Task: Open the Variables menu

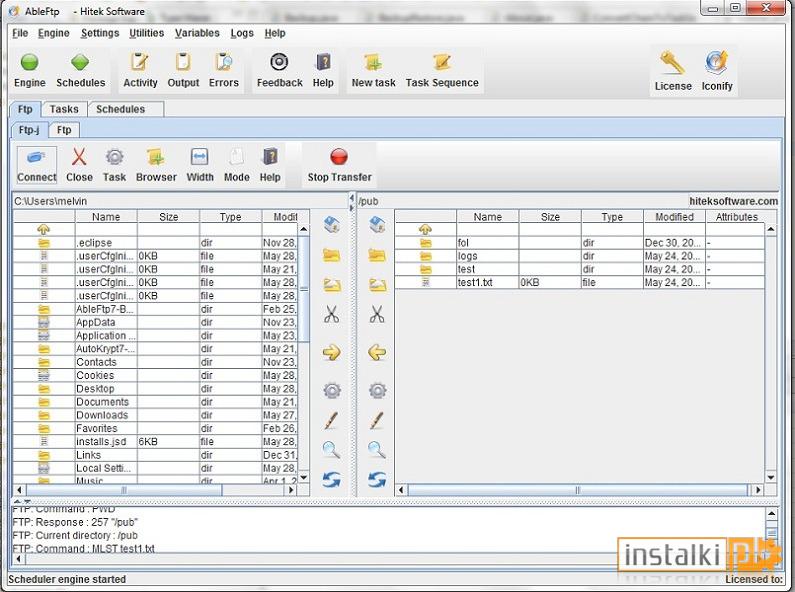Action: (197, 33)
